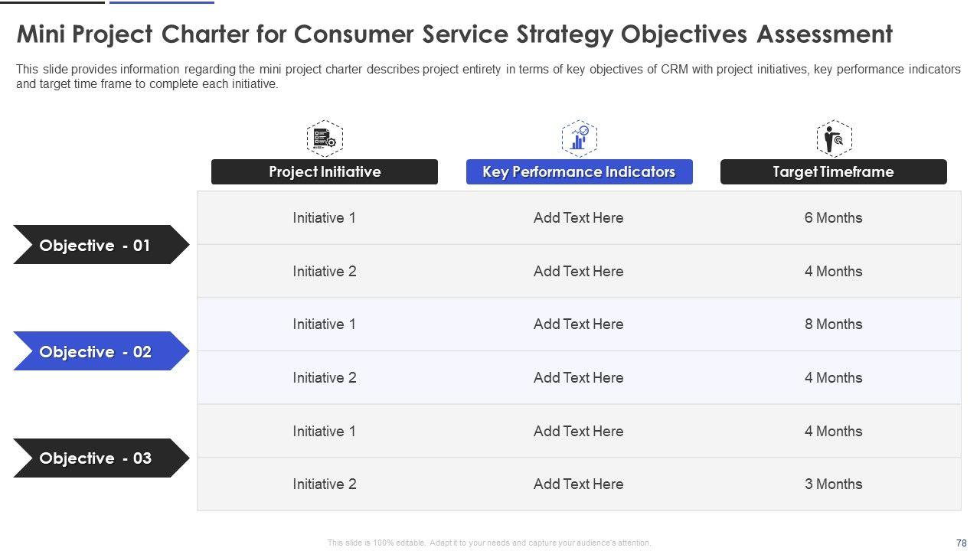Click first row Add Text Here placeholder
This screenshot has width=980, height=551.
[578, 218]
